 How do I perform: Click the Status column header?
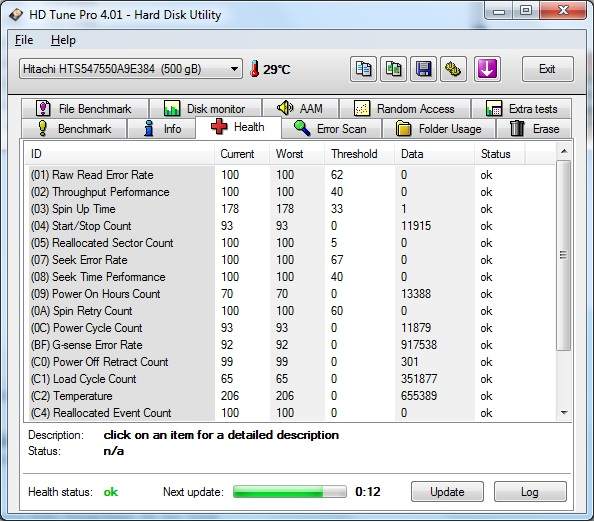500,154
